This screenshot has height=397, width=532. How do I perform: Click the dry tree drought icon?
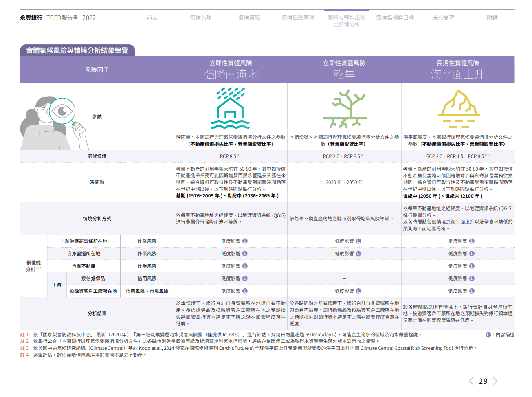345,109
